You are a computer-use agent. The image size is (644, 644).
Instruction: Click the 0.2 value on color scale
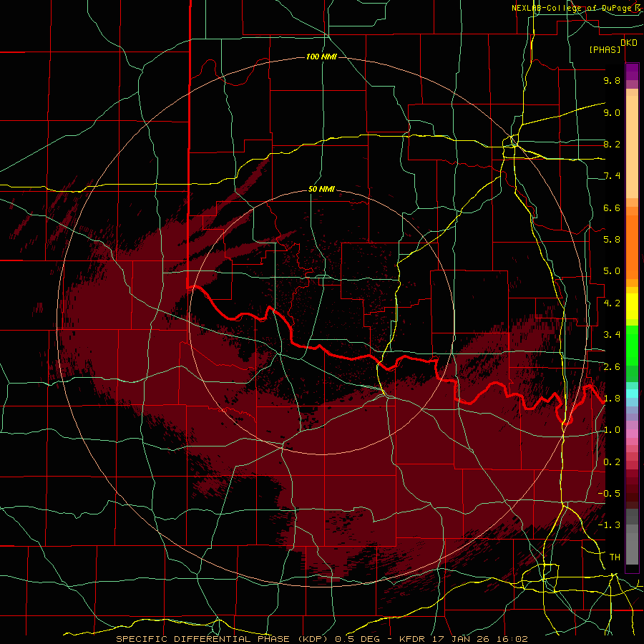612,462
